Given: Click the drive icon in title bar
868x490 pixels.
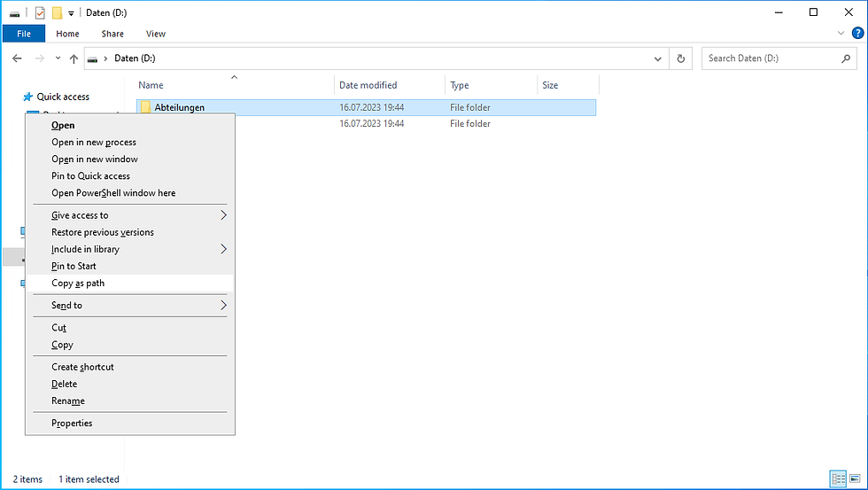Looking at the screenshot, I should coord(15,13).
